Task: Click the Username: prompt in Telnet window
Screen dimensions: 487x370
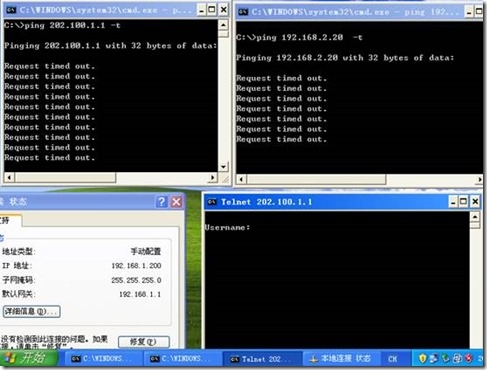Action: pyautogui.click(x=227, y=227)
